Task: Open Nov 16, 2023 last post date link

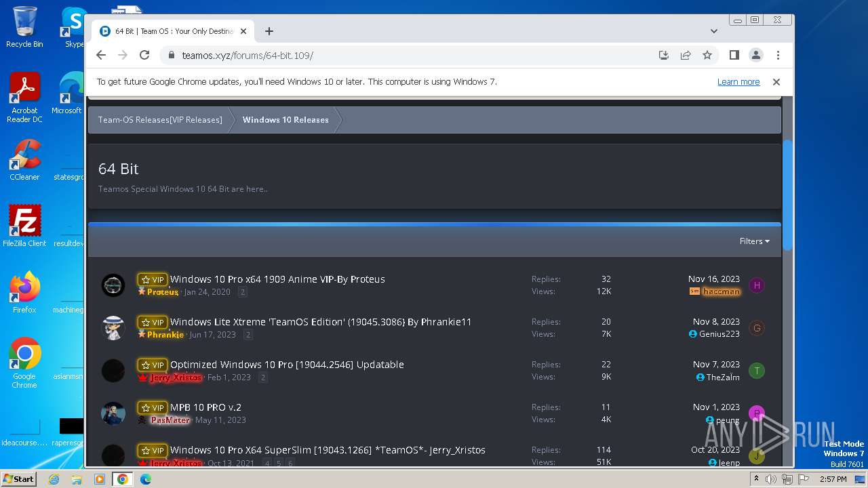Action: pyautogui.click(x=714, y=279)
